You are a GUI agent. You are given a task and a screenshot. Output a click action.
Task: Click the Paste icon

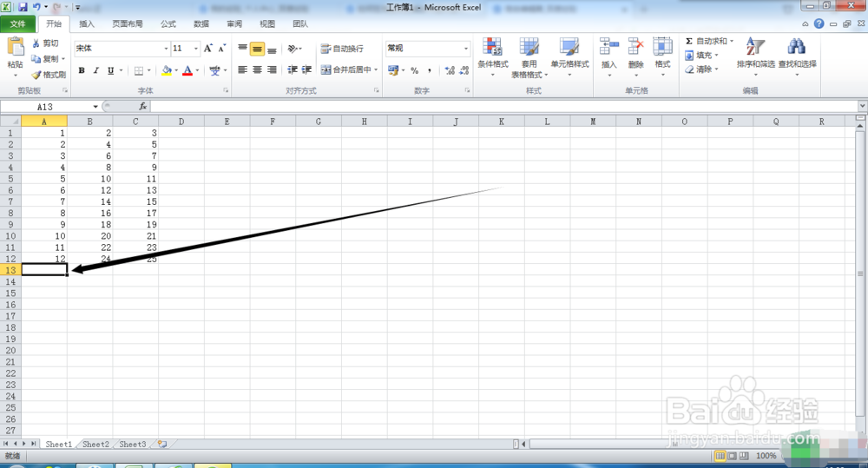[x=15, y=47]
